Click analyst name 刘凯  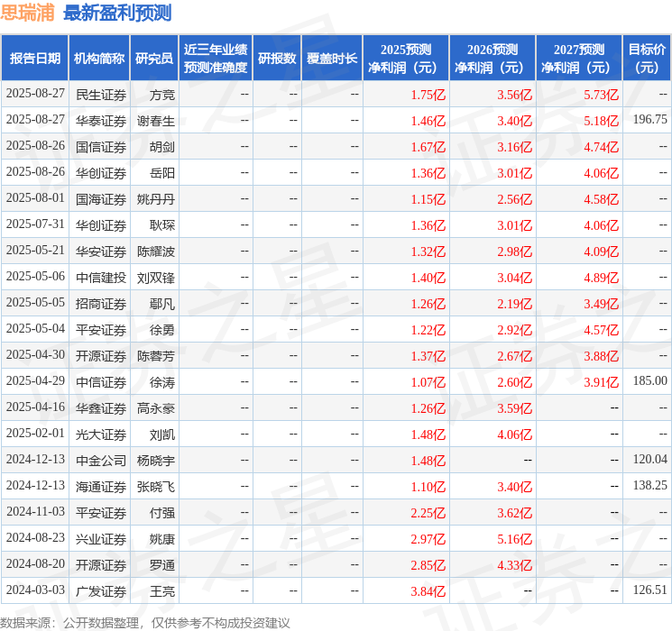pyautogui.click(x=162, y=434)
